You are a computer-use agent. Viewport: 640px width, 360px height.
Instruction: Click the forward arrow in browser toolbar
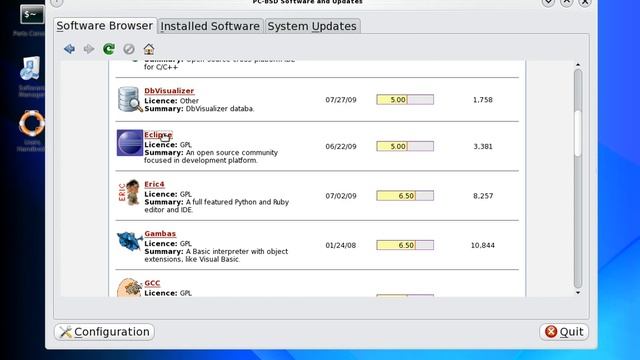pyautogui.click(x=89, y=49)
